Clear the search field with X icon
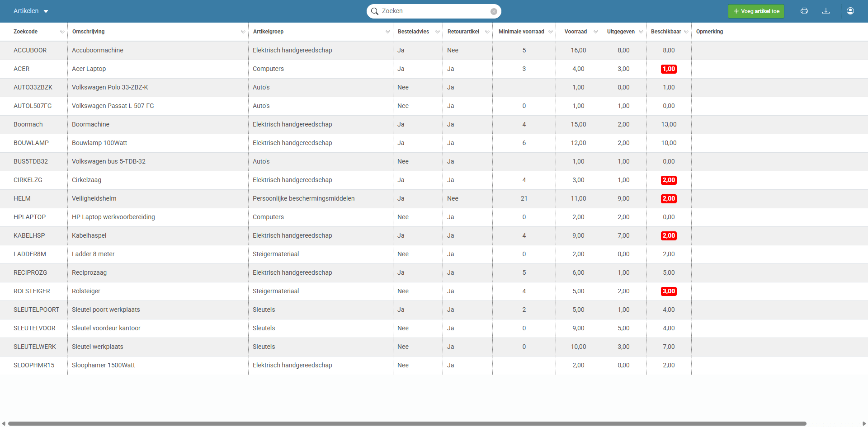This screenshot has height=427, width=868. coord(494,11)
